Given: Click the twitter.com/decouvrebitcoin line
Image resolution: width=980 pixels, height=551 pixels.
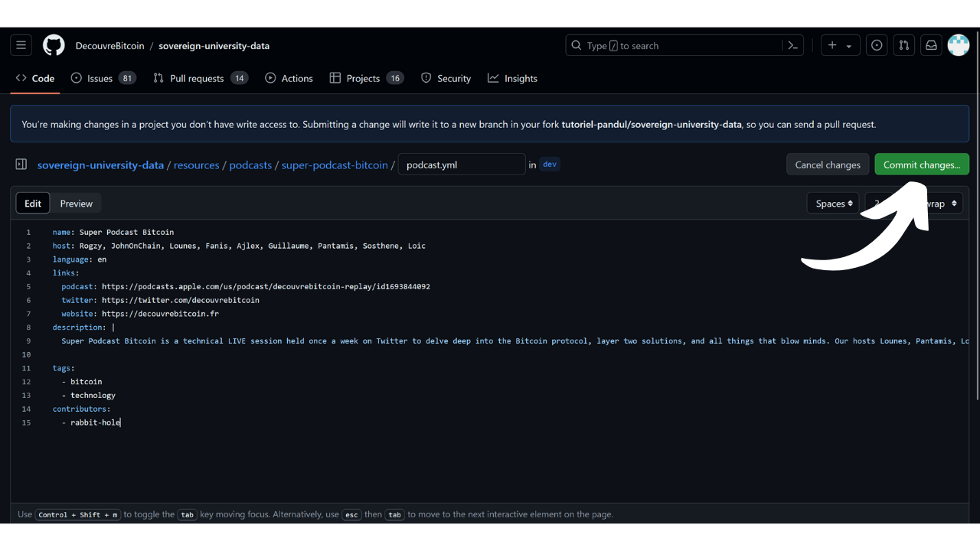Looking at the screenshot, I should 161,300.
